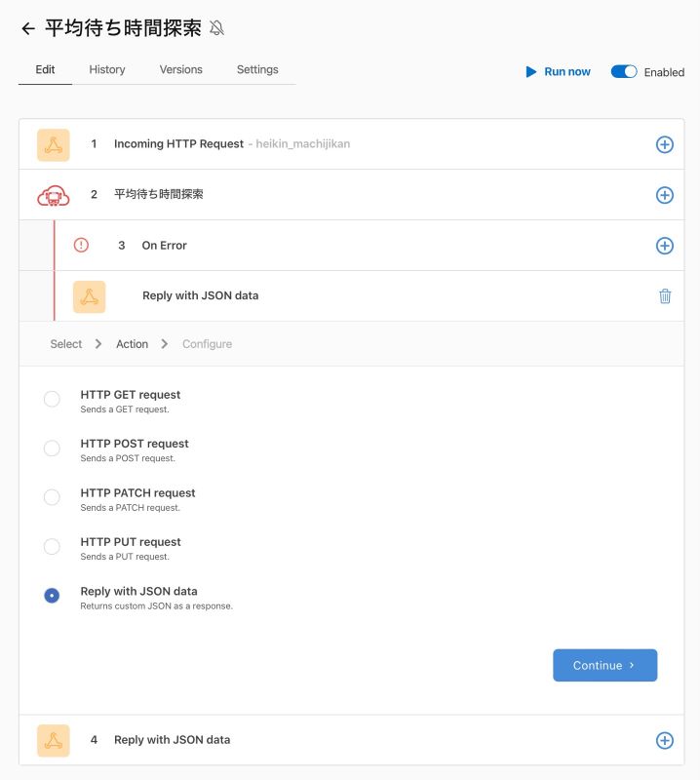This screenshot has height=780, width=700.
Task: Click HTTP POST request option label
Action: 135,444
